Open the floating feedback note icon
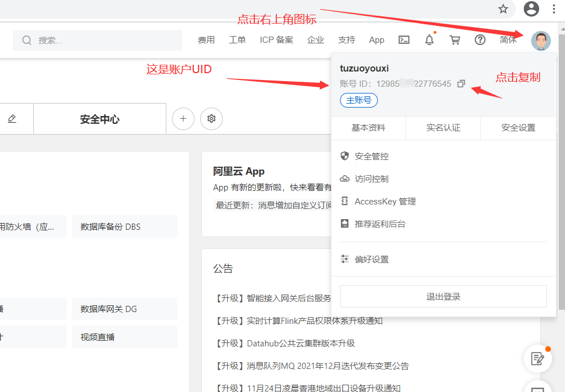The image size is (565, 392). pyautogui.click(x=537, y=359)
